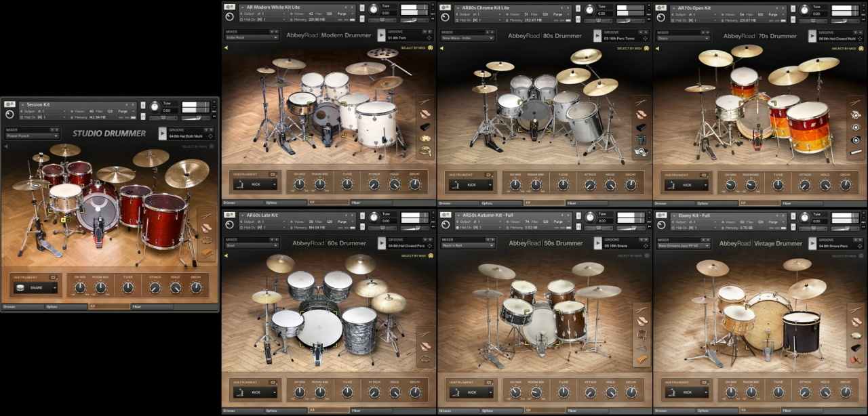Play the groove in Vintage Drummer
This screenshot has width=868, height=416.
click(812, 243)
